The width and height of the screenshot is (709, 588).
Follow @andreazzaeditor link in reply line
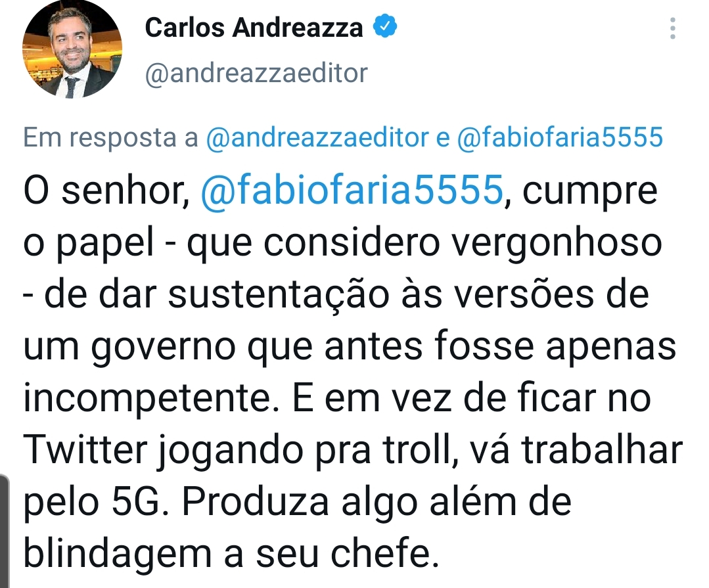click(317, 137)
